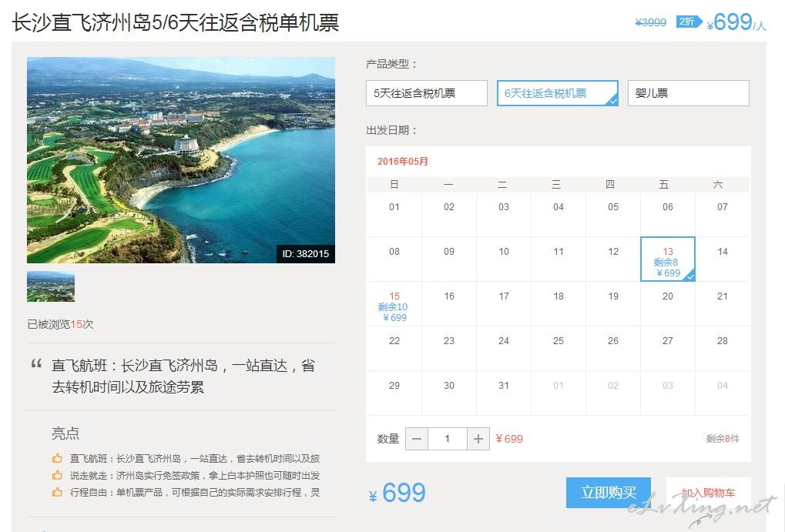Click the 说走就走 highlight line
The height and width of the screenshot is (532, 785).
click(195, 475)
